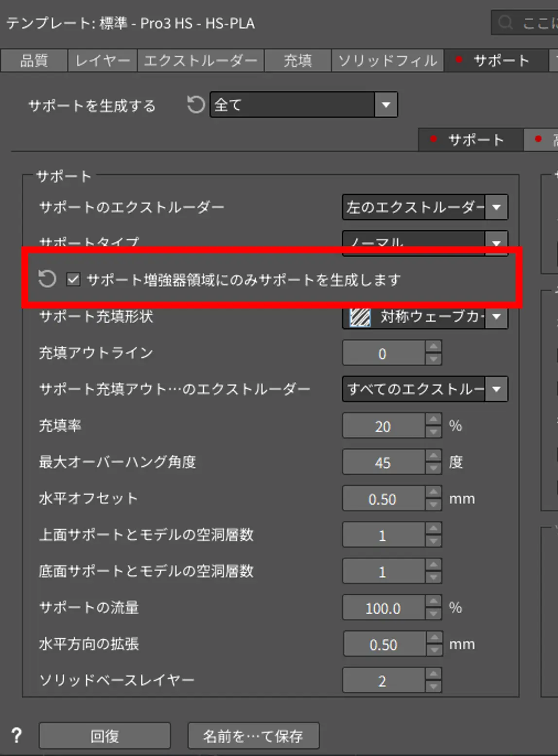Increase 充填率 value with up arrow

pos(433,420)
